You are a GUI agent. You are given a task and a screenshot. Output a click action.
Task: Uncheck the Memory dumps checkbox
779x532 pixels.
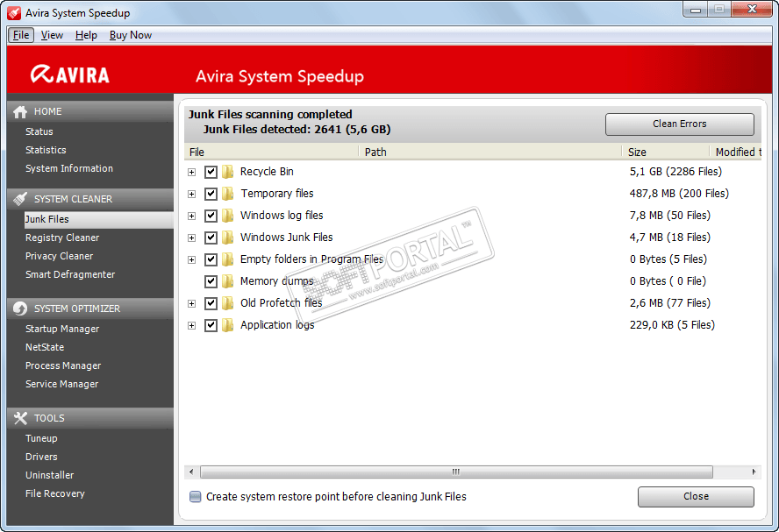point(211,281)
